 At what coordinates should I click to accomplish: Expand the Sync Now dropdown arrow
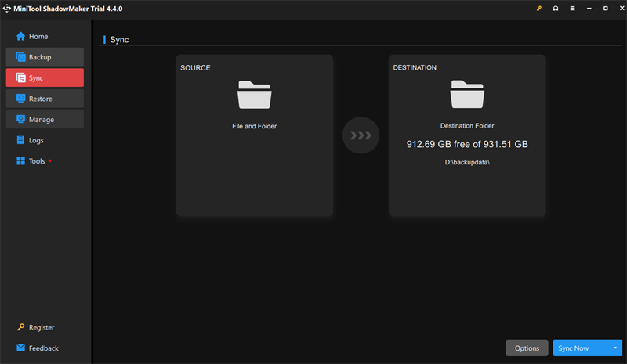pos(615,348)
